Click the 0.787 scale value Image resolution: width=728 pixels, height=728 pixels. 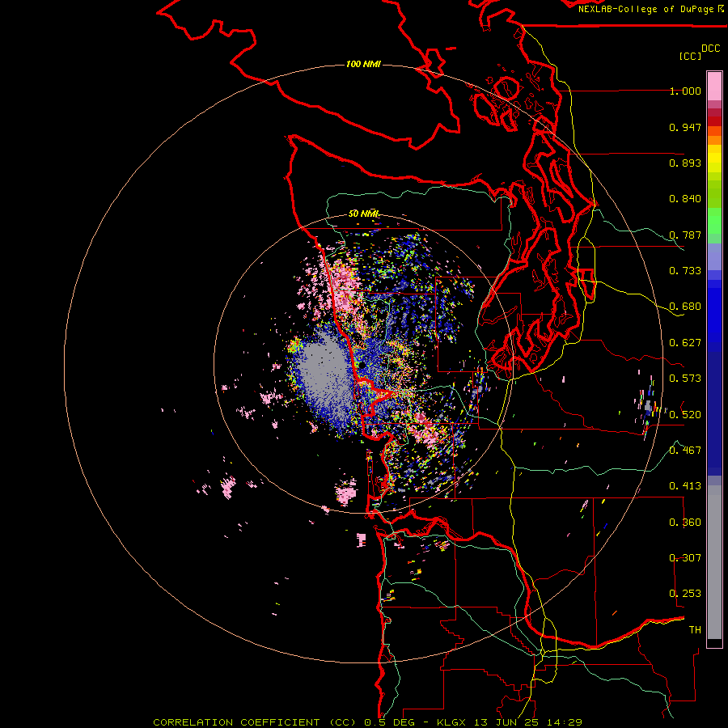coord(685,235)
